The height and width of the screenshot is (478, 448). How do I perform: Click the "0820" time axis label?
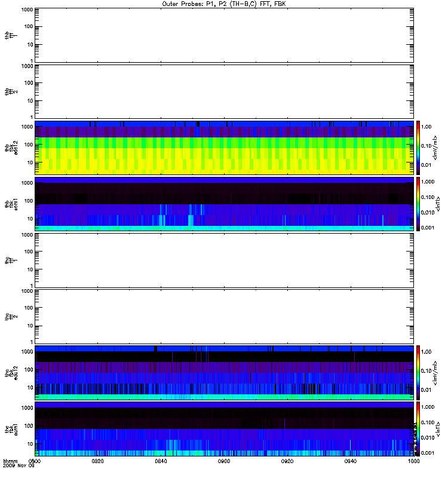point(97,461)
